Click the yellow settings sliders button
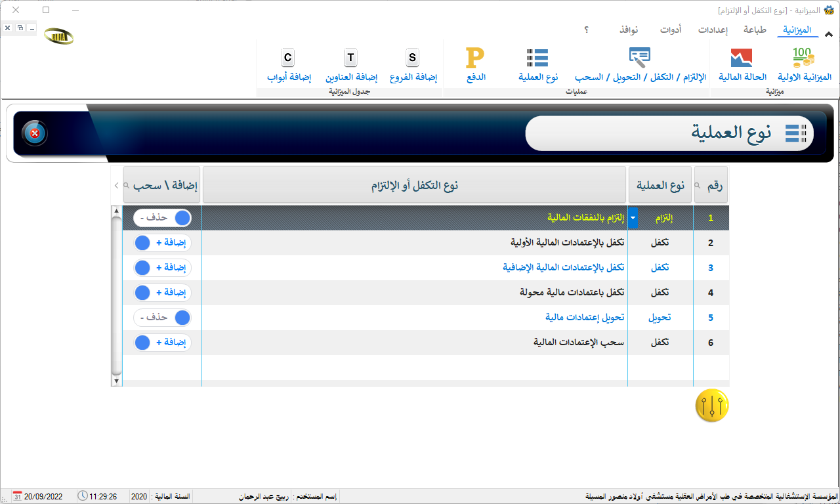This screenshot has height=504, width=840. click(x=712, y=406)
